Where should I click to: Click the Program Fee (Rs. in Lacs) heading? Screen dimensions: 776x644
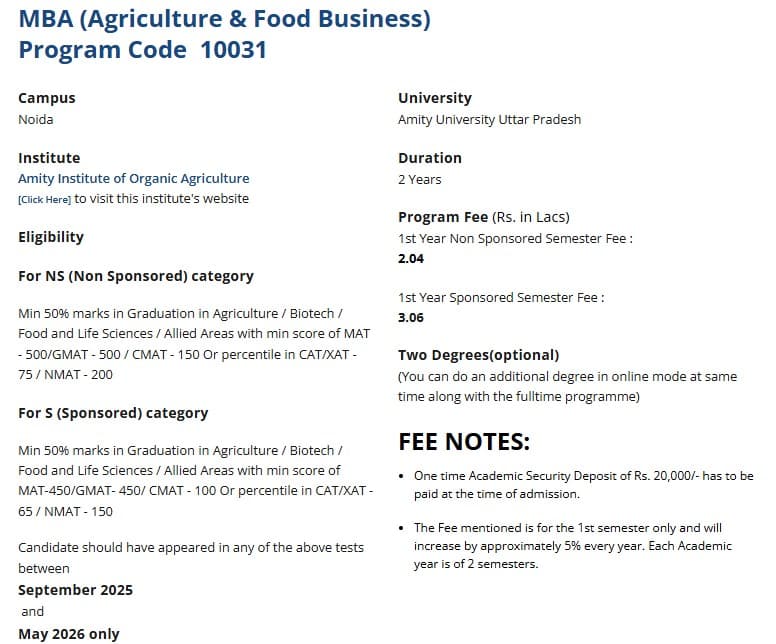pos(485,217)
